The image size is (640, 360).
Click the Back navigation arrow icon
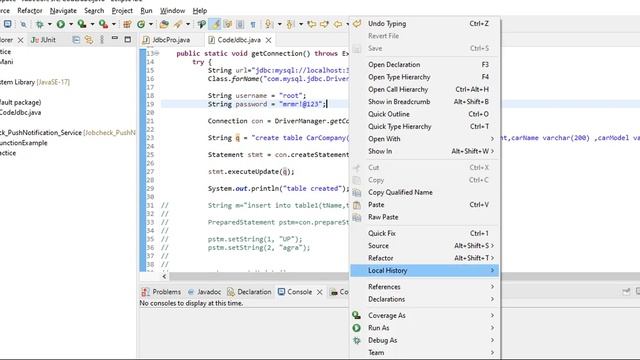coord(338,24)
